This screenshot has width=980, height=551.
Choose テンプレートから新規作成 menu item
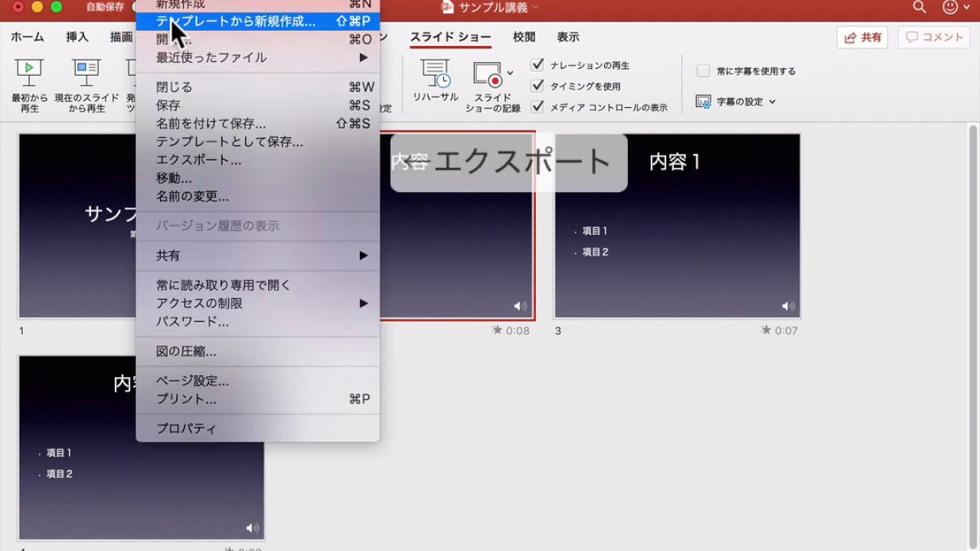pyautogui.click(x=257, y=21)
